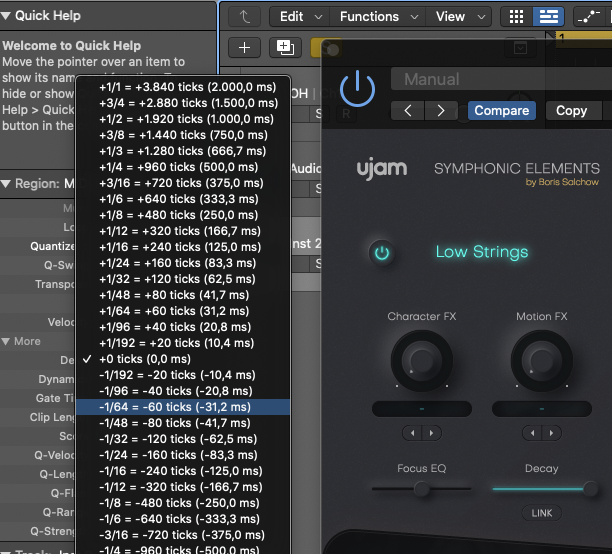Choose -1/32 = -120 ticks delay
Screen dimensions: 612x554
click(x=183, y=439)
